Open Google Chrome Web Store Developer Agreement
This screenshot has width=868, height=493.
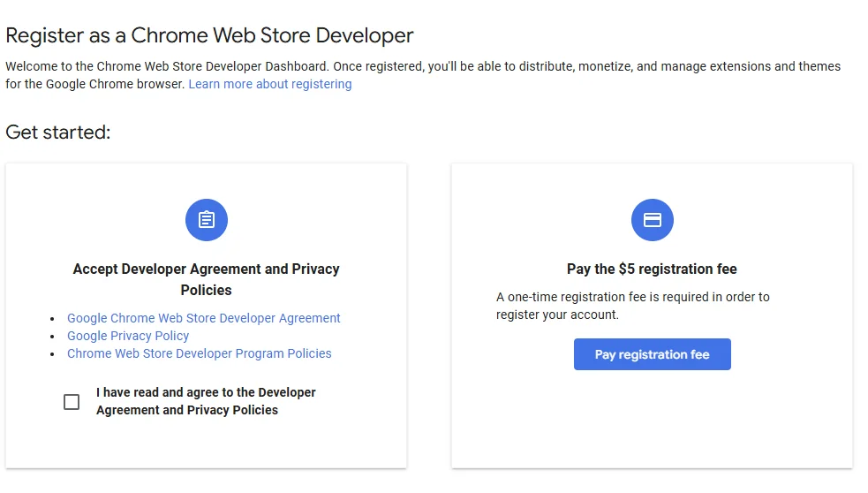click(x=204, y=318)
